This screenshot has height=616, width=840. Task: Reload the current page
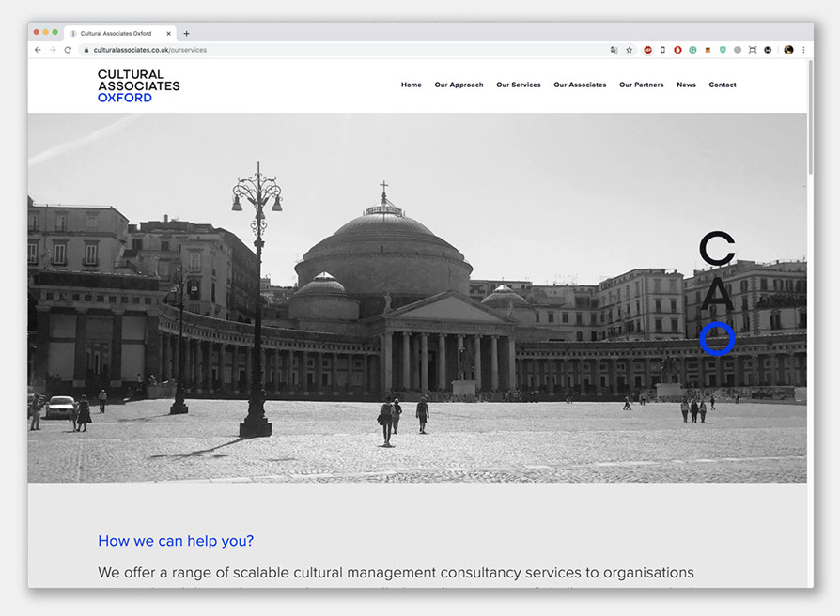[x=68, y=50]
